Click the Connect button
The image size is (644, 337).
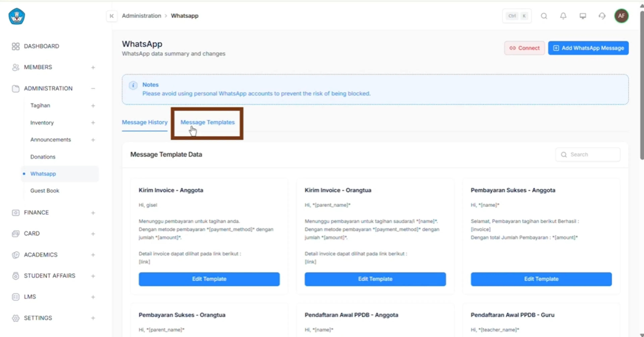524,48
